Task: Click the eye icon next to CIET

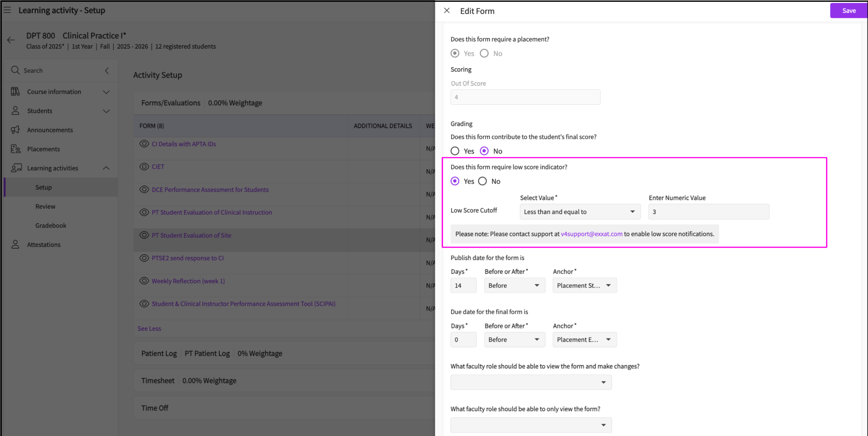Action: 144,167
